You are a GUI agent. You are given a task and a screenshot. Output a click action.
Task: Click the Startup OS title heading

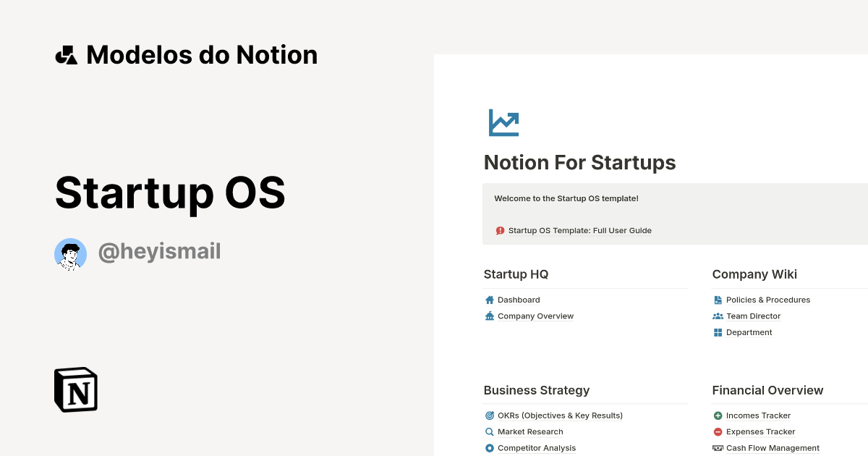click(170, 193)
